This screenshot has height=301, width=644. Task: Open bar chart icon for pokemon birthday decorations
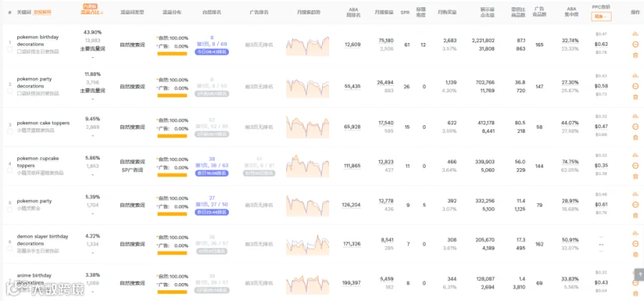(x=635, y=34)
